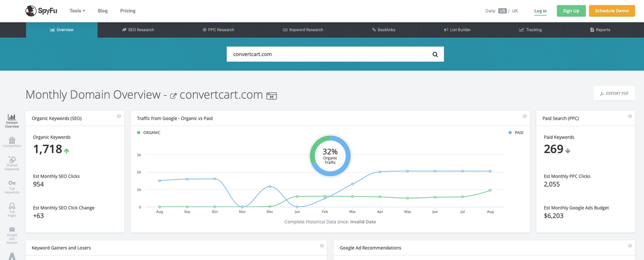
Task: Click the 269 paid keywords value
Action: 553,150
